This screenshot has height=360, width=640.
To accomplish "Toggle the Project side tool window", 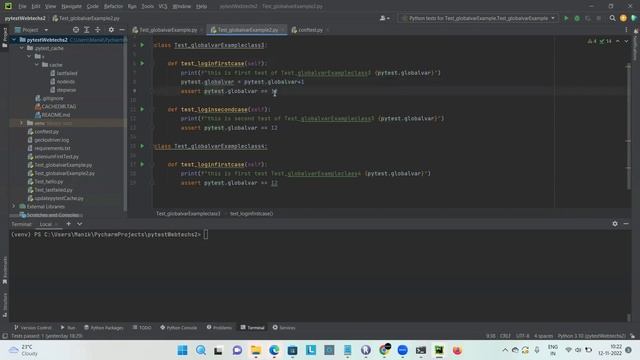I will point(4,38).
